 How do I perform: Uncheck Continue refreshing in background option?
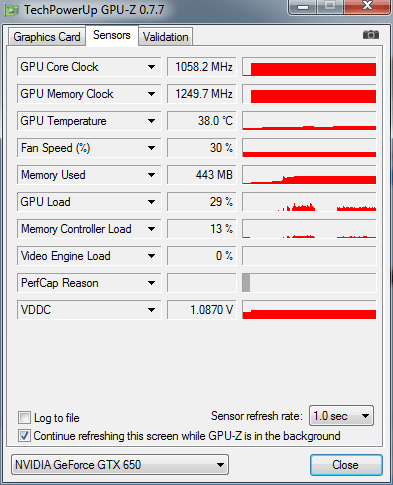click(x=24, y=436)
